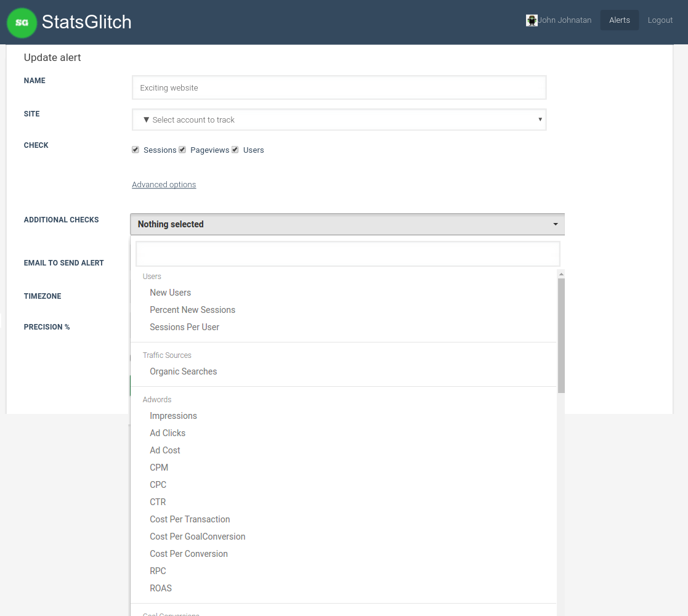Click the John Johnatan profile name

[x=565, y=20]
